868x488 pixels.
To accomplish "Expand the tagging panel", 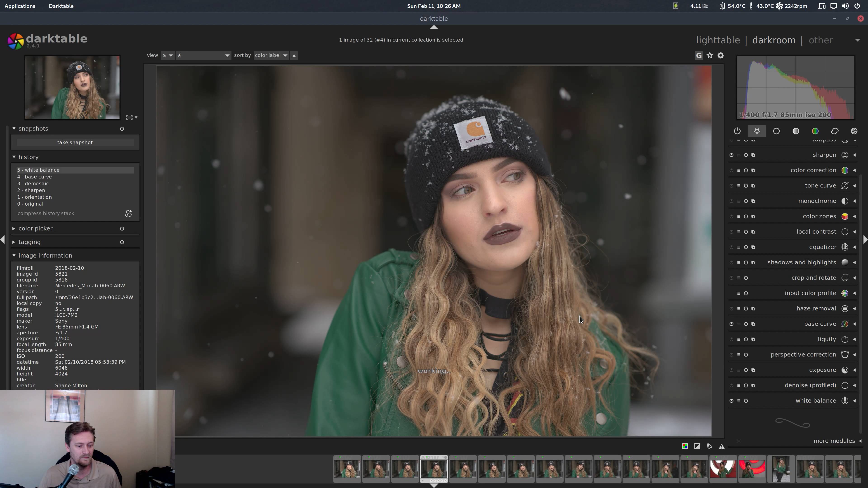I will click(29, 242).
